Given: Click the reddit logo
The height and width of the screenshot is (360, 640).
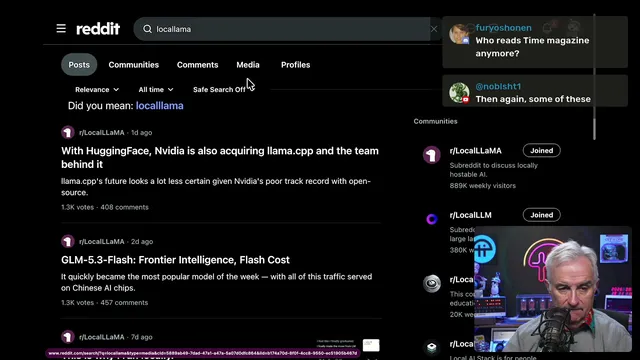Looking at the screenshot, I should click(x=98, y=29).
